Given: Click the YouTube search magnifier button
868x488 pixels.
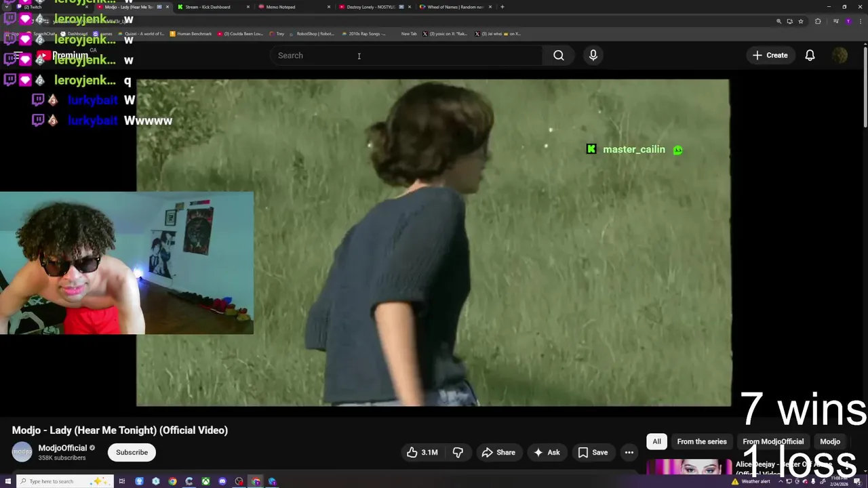Looking at the screenshot, I should [558, 56].
